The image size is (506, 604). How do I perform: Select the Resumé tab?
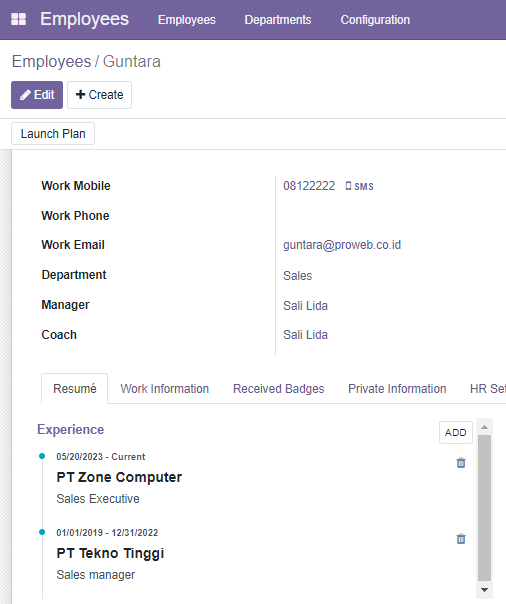[x=75, y=389]
